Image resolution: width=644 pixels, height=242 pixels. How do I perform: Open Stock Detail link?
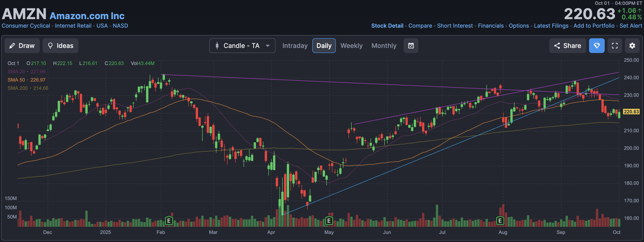(387, 26)
